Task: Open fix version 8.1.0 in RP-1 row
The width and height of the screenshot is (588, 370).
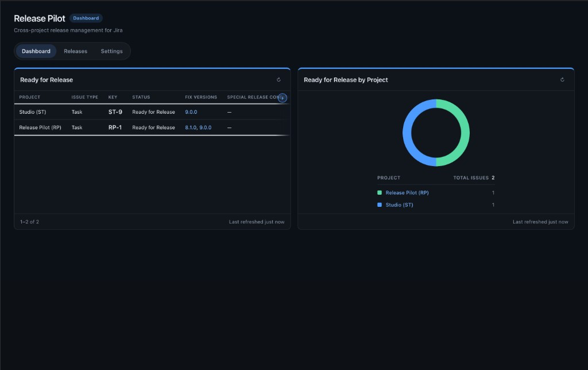Action: pyautogui.click(x=191, y=128)
